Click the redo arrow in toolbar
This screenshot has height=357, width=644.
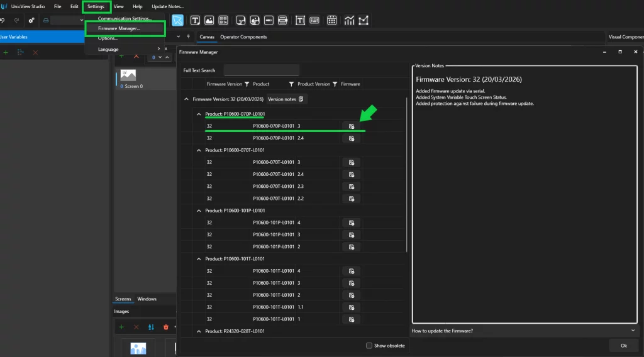pyautogui.click(x=16, y=20)
